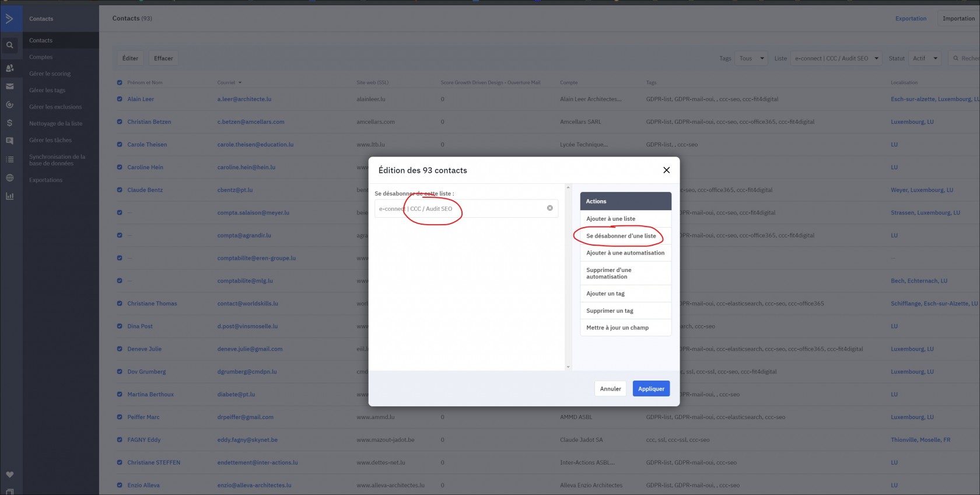Clear the selected list with the x icon
This screenshot has width=980, height=495.
[549, 208]
